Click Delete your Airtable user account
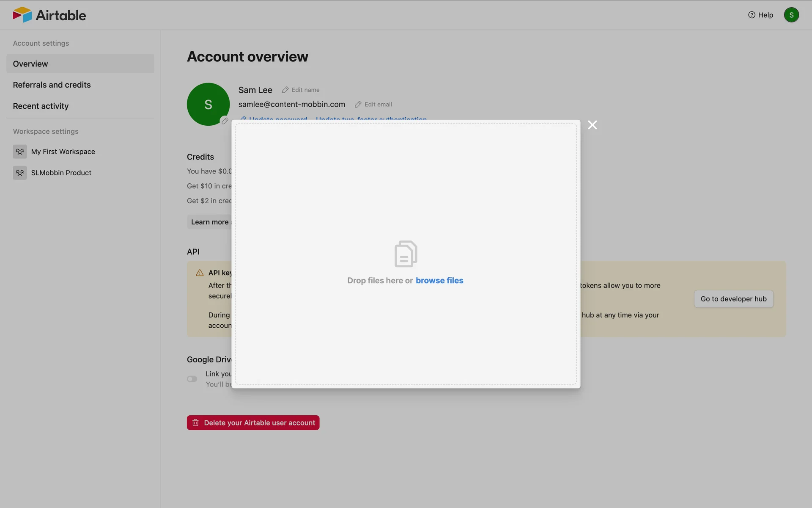812x508 pixels. pos(253,422)
